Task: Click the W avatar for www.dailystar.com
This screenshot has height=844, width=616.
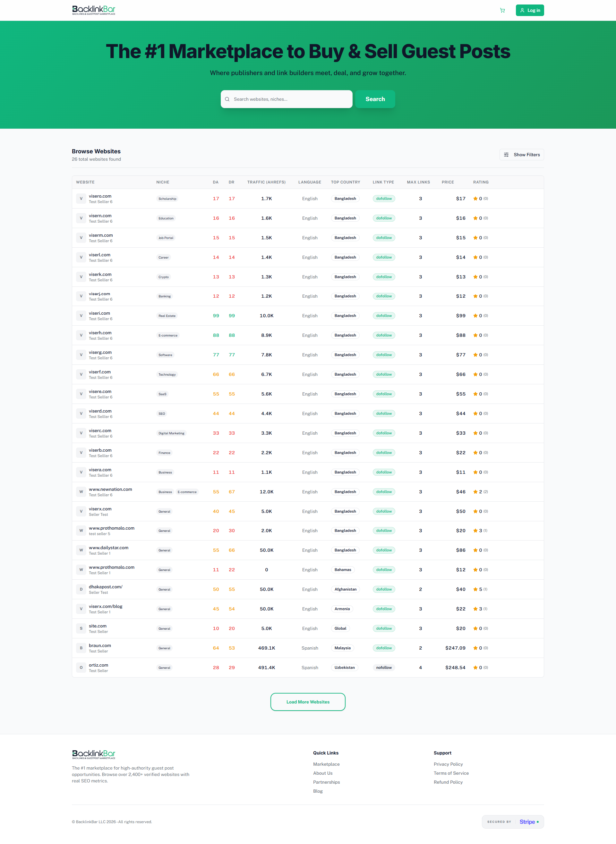Action: (81, 550)
